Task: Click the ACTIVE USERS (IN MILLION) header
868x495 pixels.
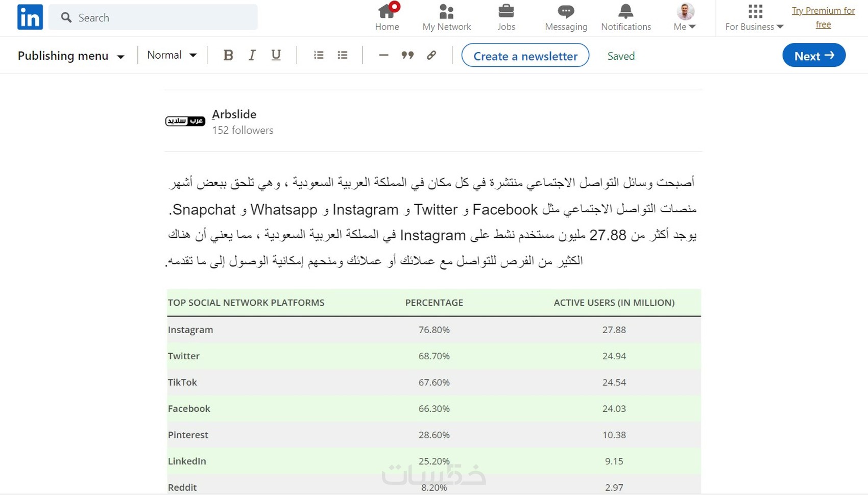Action: 614,303
